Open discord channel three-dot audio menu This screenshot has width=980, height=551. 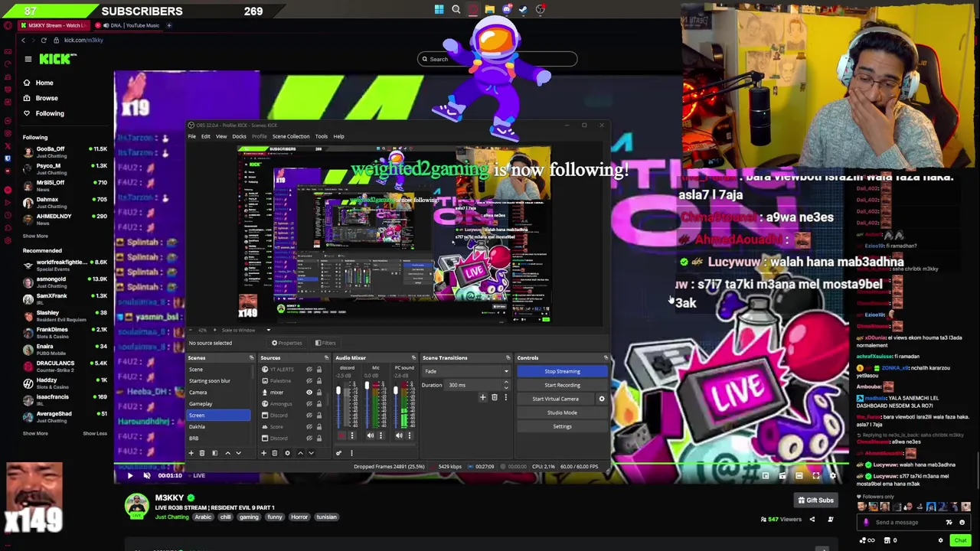tap(352, 435)
